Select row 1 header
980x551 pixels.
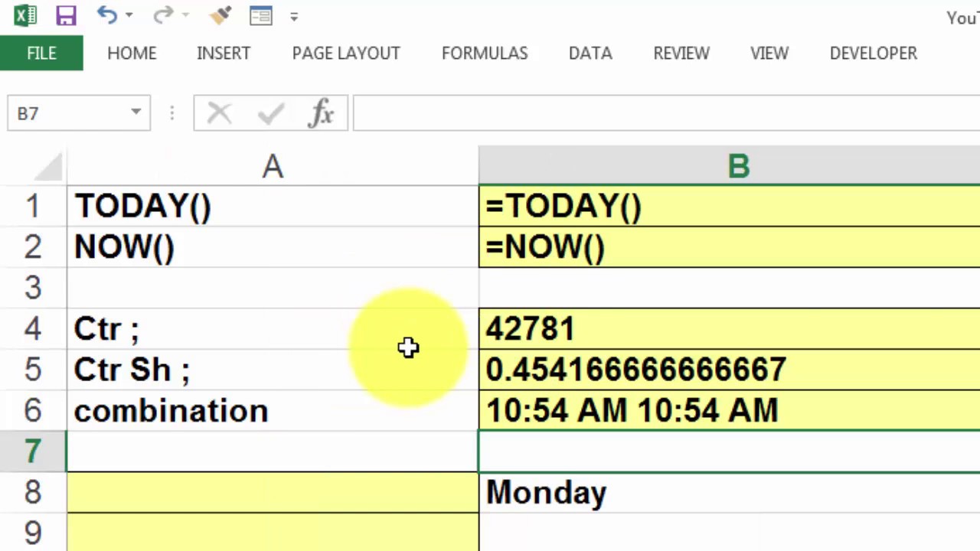(33, 206)
